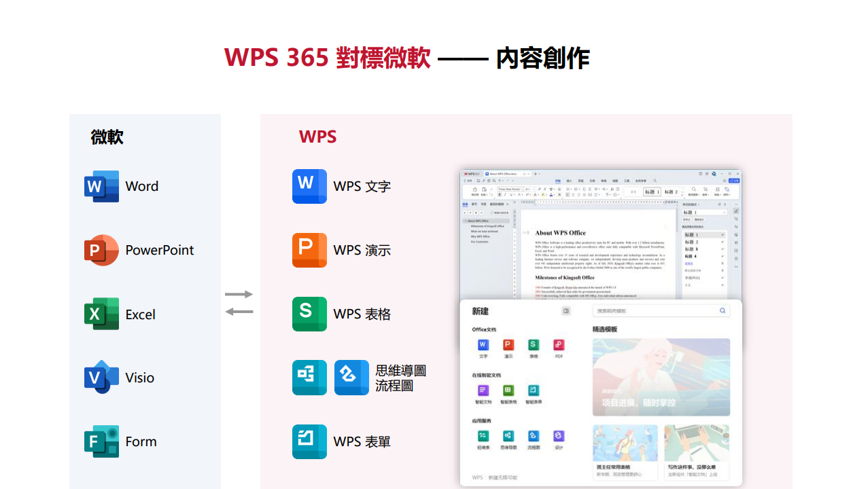This screenshot has width=868, height=489.
Task: Open the 写作这件事，没那么难 template card
Action: [x=697, y=452]
